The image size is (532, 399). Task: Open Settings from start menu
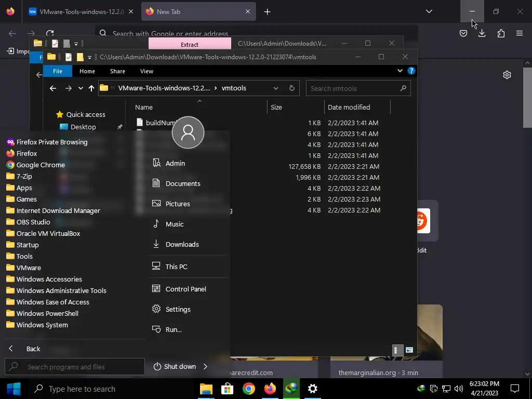tap(171, 310)
